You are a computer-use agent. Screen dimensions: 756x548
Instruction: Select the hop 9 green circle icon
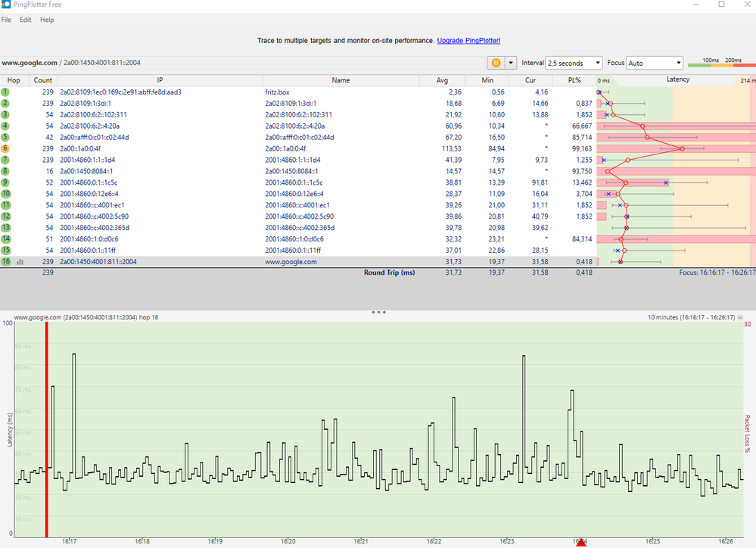5,182
